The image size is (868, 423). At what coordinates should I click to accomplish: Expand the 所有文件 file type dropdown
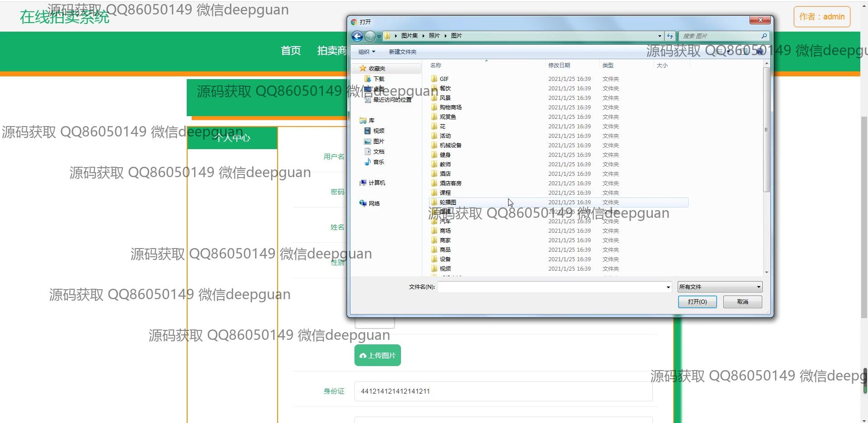(x=720, y=287)
